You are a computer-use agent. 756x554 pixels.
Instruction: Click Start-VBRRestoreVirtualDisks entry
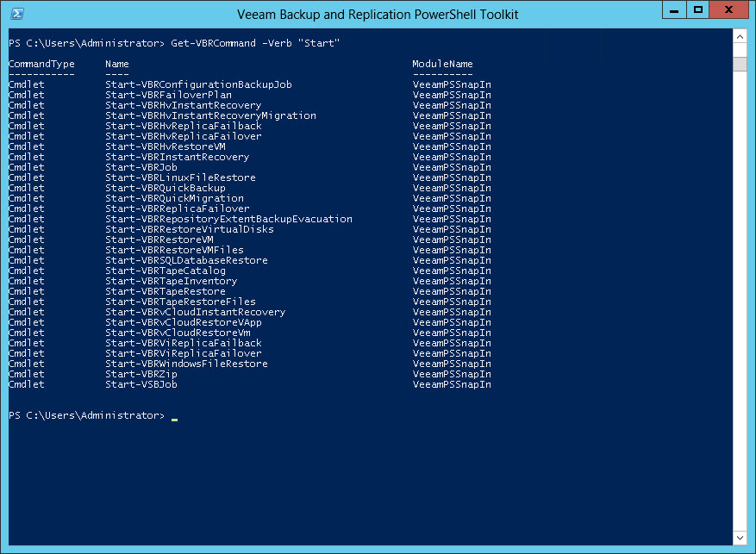pos(190,229)
